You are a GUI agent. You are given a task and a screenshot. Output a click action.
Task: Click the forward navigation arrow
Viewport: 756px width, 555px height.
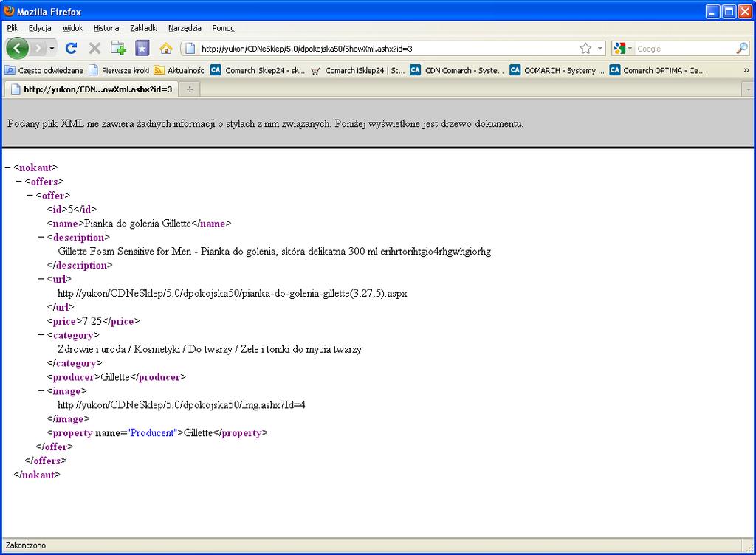38,48
